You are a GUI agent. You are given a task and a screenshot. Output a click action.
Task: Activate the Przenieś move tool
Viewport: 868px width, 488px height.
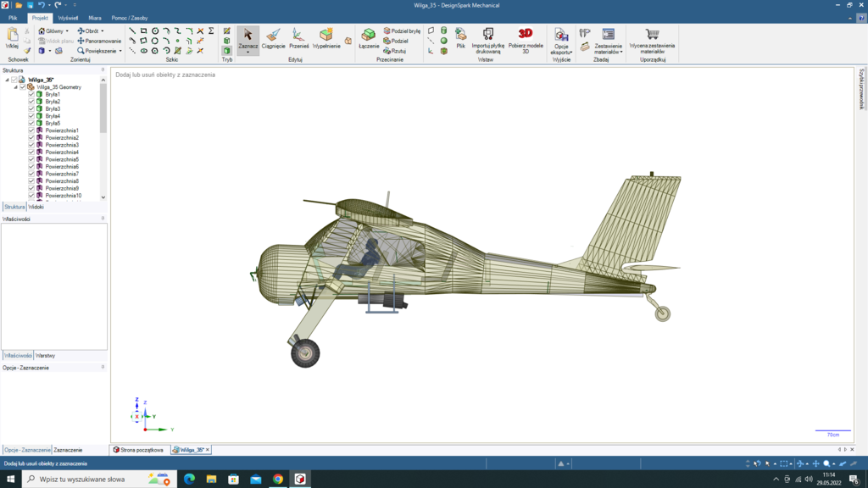(x=298, y=37)
